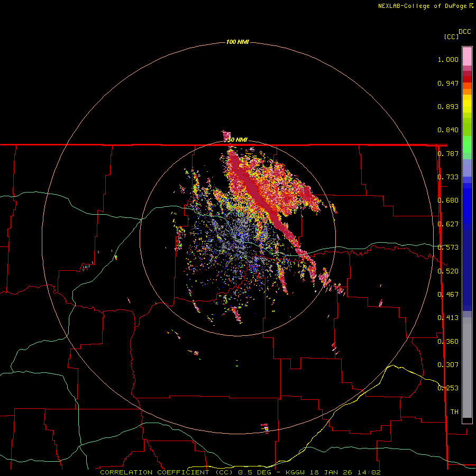Click the small pink echo above the 50 NMI label
The image size is (476, 476).
(226, 136)
